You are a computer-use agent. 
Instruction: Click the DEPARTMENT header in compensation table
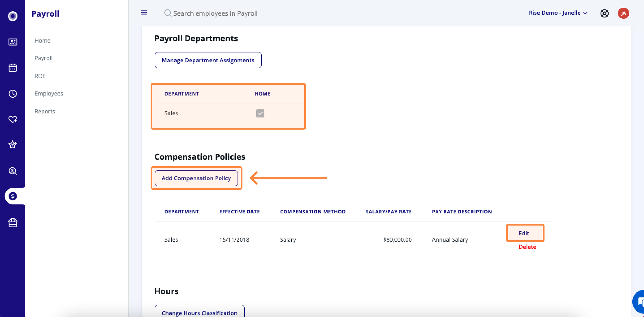[x=182, y=212]
